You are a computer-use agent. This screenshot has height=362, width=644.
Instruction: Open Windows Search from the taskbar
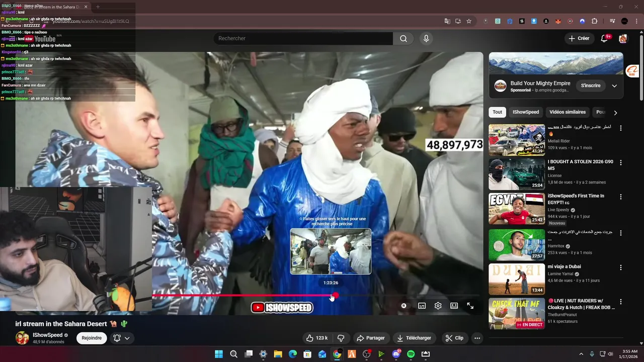tap(233, 354)
